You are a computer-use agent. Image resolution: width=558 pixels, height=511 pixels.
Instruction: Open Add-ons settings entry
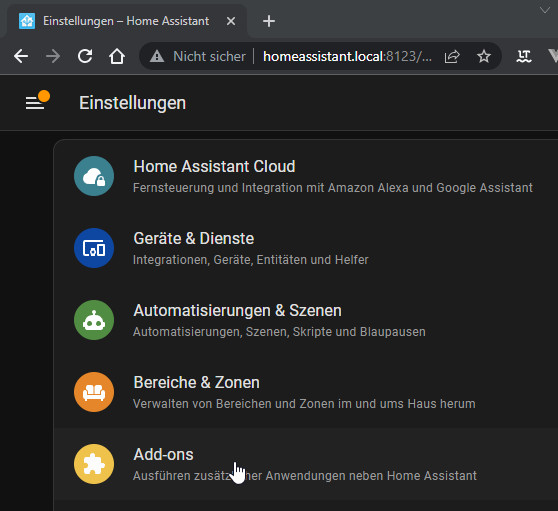pyautogui.click(x=306, y=464)
